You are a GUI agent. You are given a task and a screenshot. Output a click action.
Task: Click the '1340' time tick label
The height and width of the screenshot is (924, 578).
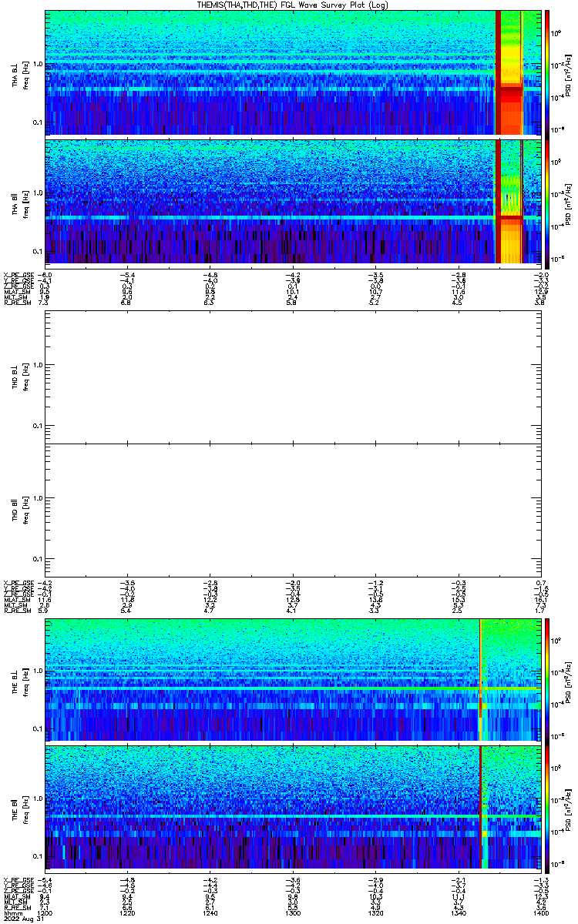[x=458, y=912]
